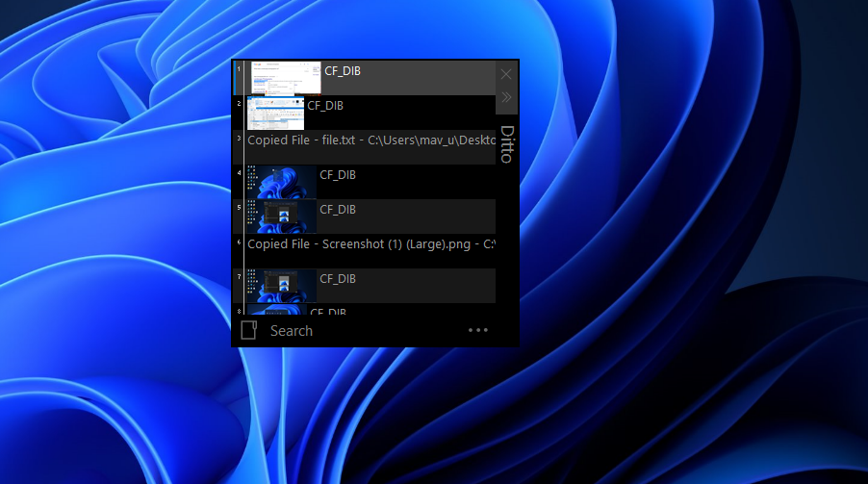Click the CF_DIB label of clip 4
The height and width of the screenshot is (484, 868).
(338, 175)
